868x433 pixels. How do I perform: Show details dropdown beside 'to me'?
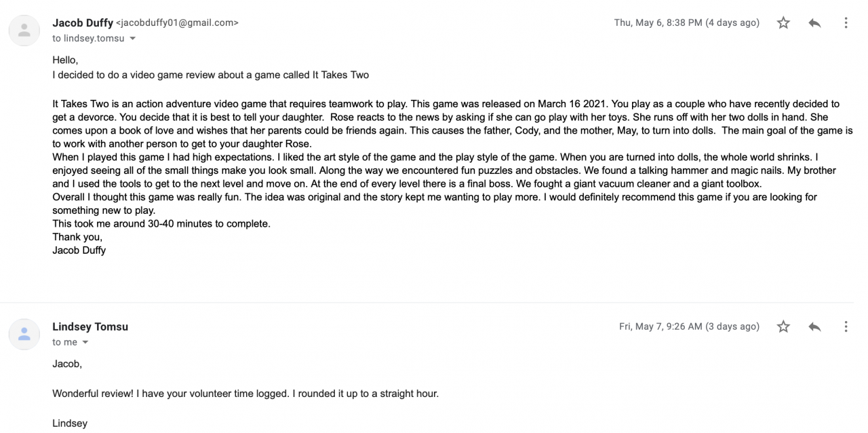pyautogui.click(x=85, y=343)
